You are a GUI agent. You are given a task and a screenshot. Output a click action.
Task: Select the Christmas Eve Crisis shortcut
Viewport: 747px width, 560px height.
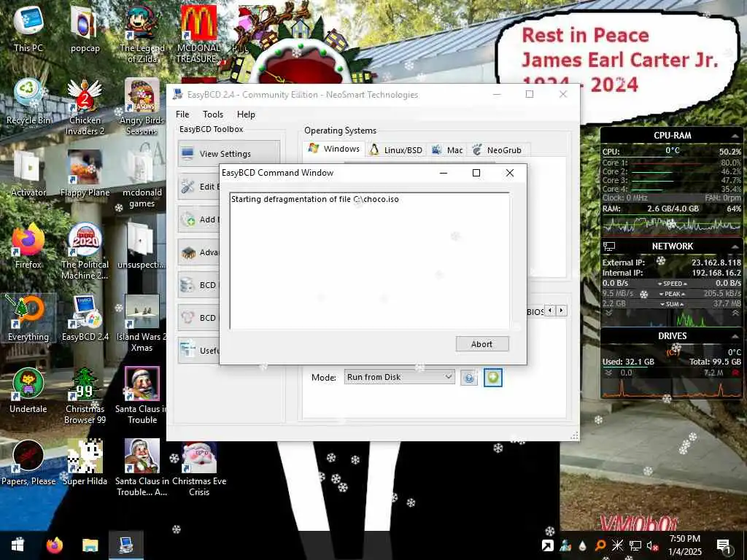click(199, 469)
